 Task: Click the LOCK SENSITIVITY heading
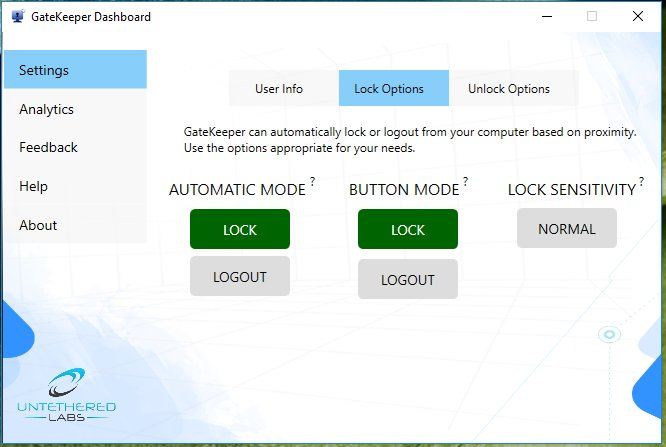tap(572, 190)
